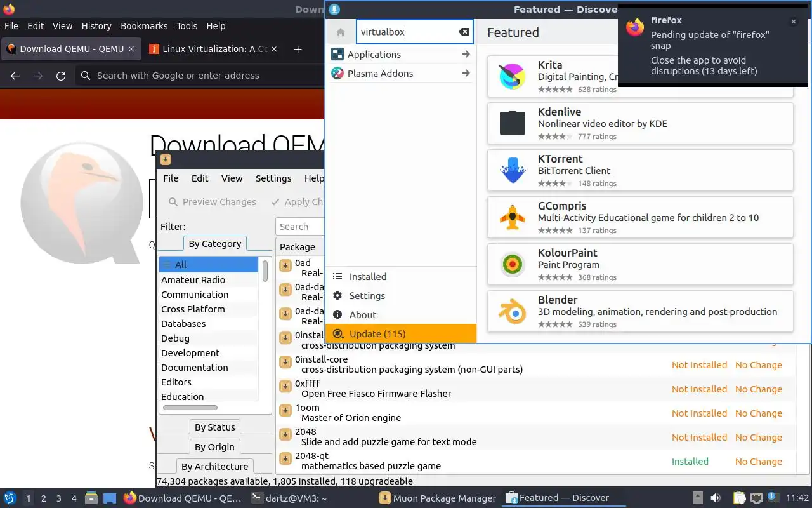This screenshot has height=508, width=812.
Task: Click the category list vertical scrollbar
Action: pyautogui.click(x=265, y=272)
